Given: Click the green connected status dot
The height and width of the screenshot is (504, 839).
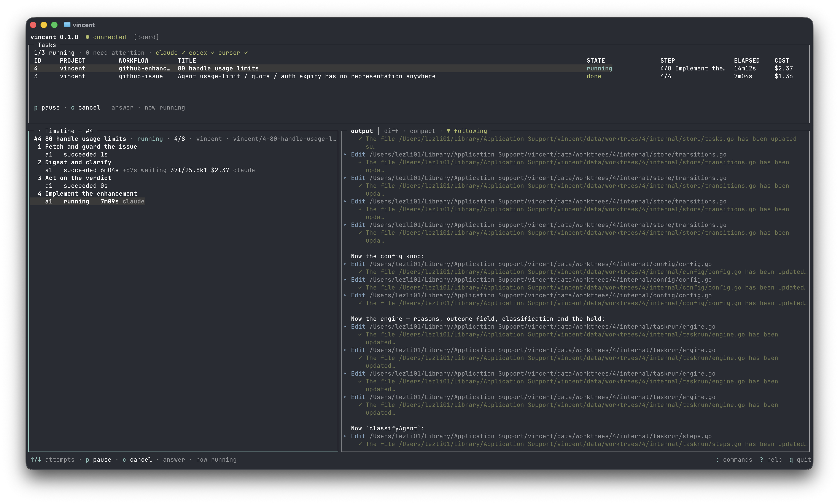Looking at the screenshot, I should 87,37.
